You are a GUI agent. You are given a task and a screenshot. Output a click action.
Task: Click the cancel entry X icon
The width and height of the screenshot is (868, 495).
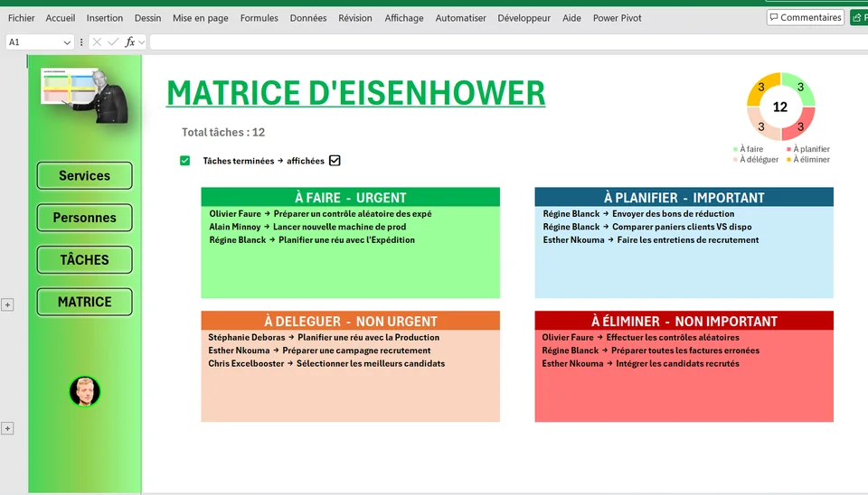coord(97,42)
